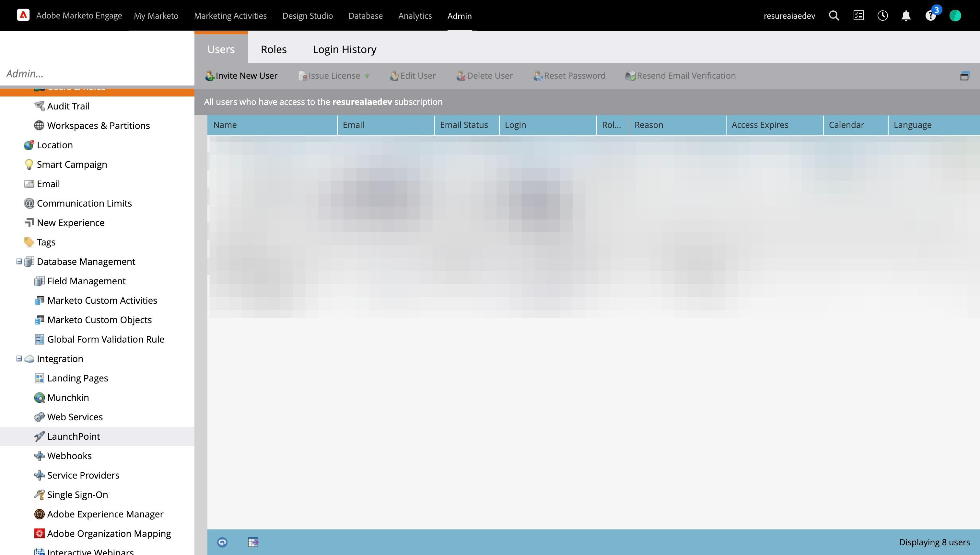The width and height of the screenshot is (980, 555).
Task: Open the notifications bell
Action: 906,16
